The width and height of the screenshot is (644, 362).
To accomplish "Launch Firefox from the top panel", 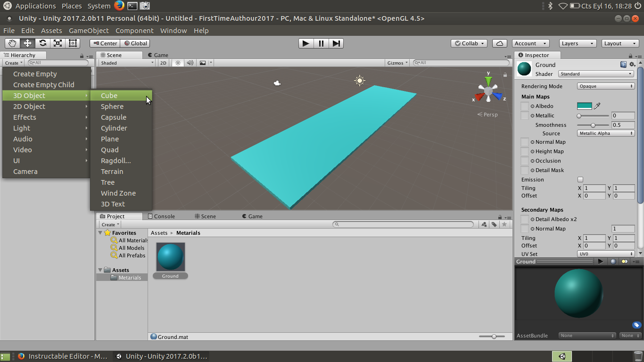I will 119,6.
